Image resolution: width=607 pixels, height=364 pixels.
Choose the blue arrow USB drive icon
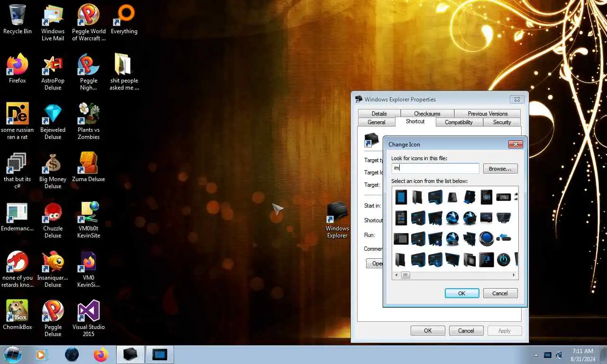point(504,239)
